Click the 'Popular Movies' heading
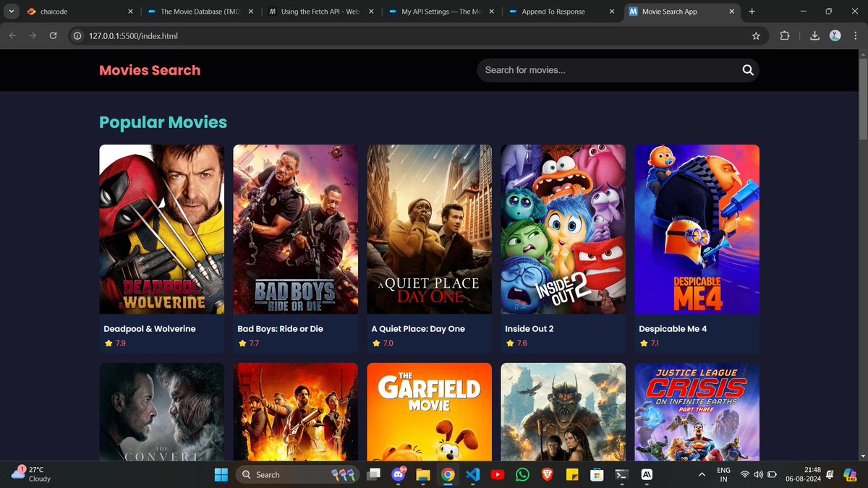The image size is (868, 488). tap(163, 122)
